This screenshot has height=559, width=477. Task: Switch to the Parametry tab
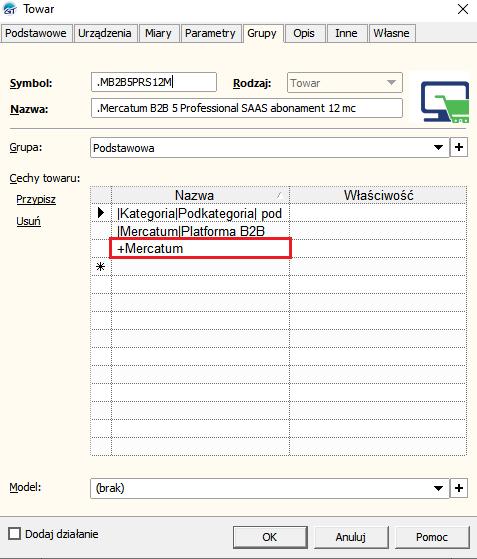pos(210,33)
